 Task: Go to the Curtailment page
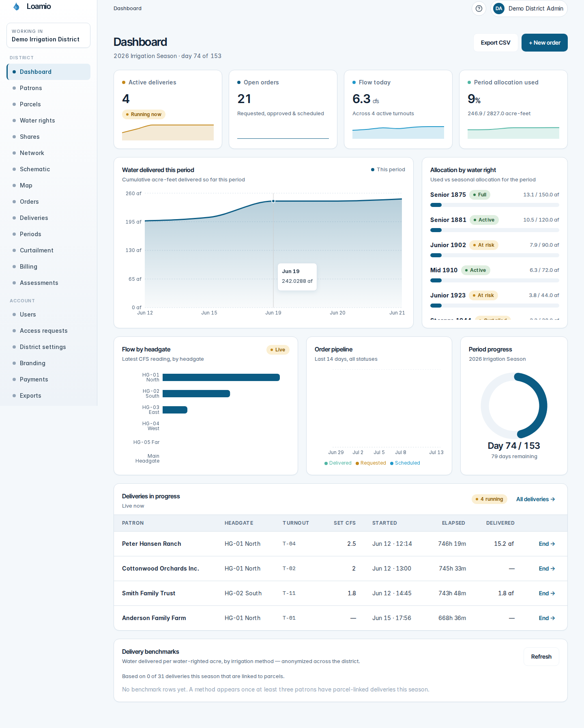(x=49, y=250)
